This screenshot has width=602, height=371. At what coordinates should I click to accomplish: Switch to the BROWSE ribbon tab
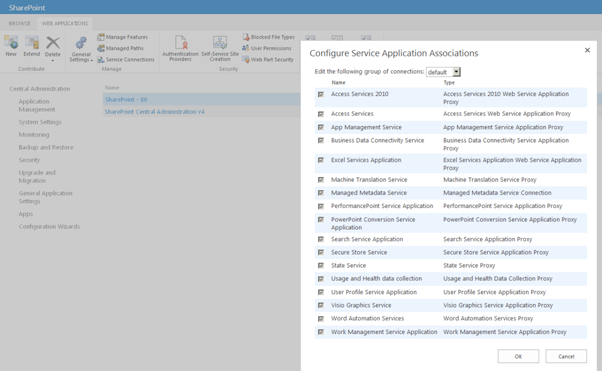[20, 23]
